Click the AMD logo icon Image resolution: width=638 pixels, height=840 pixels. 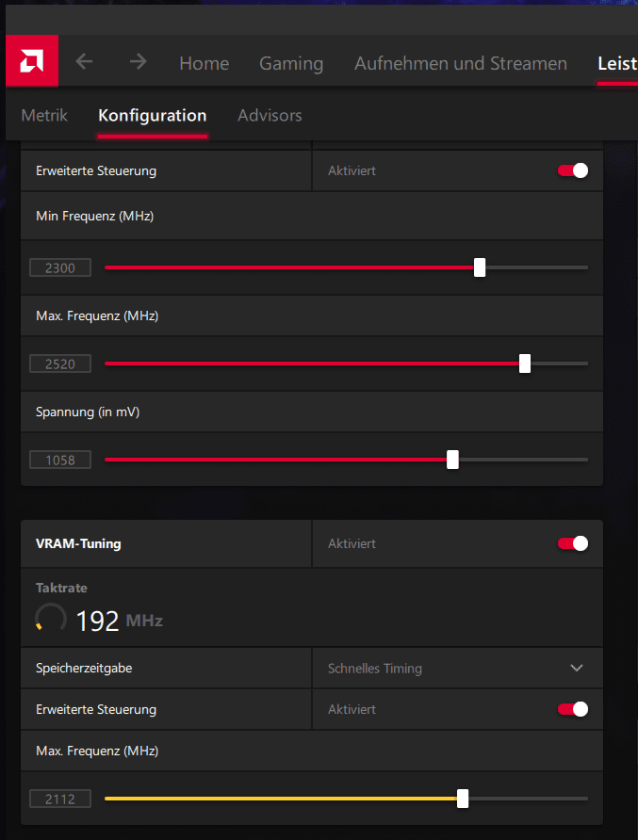pyautogui.click(x=31, y=61)
